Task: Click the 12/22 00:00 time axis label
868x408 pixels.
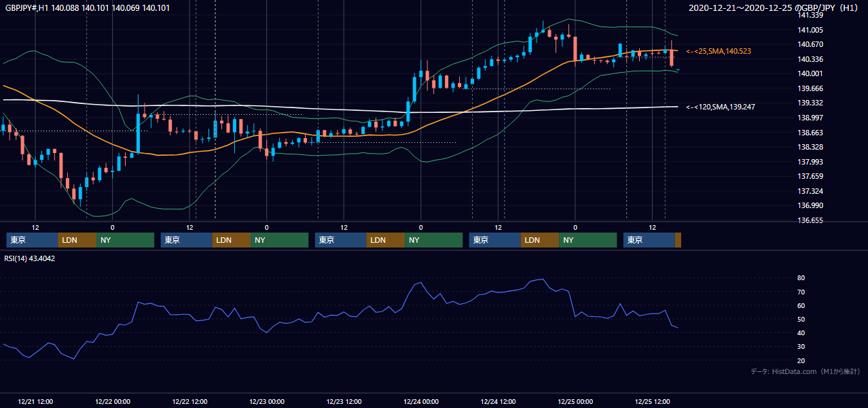Action: (113, 401)
